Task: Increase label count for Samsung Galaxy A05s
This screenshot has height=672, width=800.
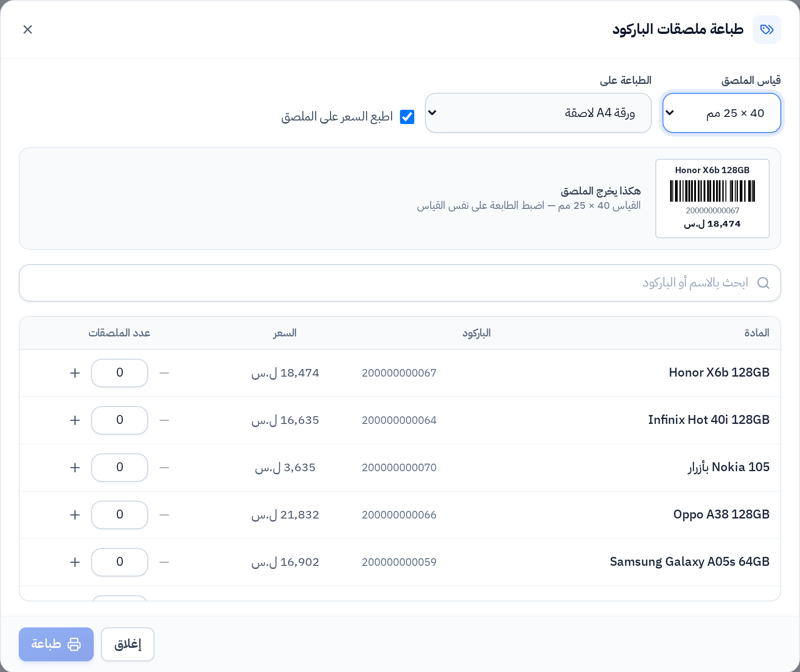Action: (75, 562)
